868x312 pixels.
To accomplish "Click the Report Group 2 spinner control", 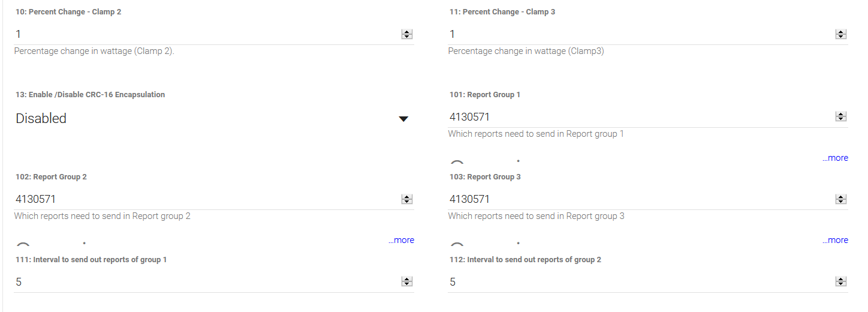I will [x=407, y=199].
